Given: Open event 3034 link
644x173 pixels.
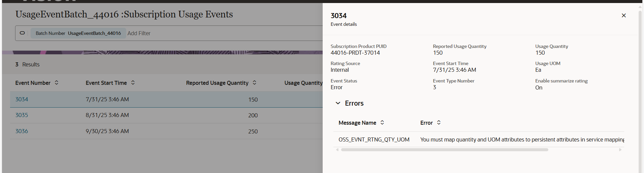Looking at the screenshot, I should point(21,99).
